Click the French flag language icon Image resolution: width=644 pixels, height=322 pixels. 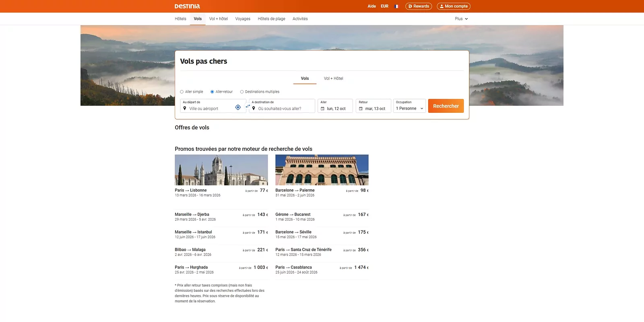[396, 6]
